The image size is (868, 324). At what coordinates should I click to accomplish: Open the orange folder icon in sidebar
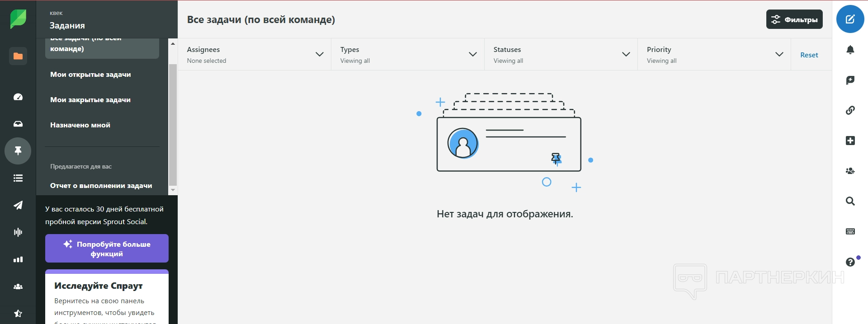18,56
